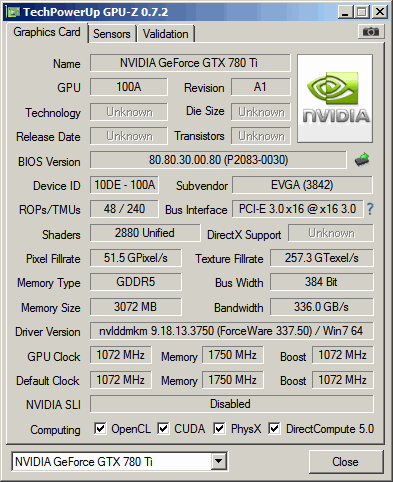Click the 'Driver Version' label
393x482 pixels.
tap(48, 332)
